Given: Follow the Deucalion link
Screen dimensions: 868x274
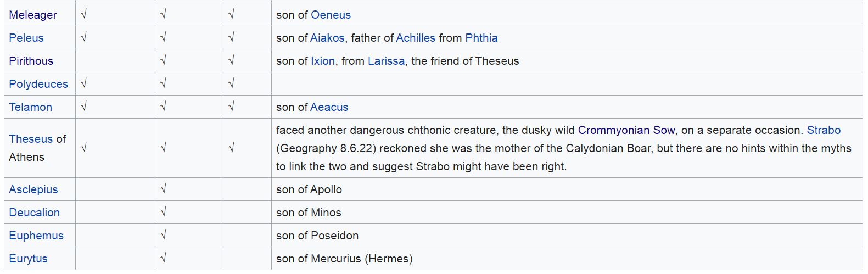Looking at the screenshot, I should [34, 213].
